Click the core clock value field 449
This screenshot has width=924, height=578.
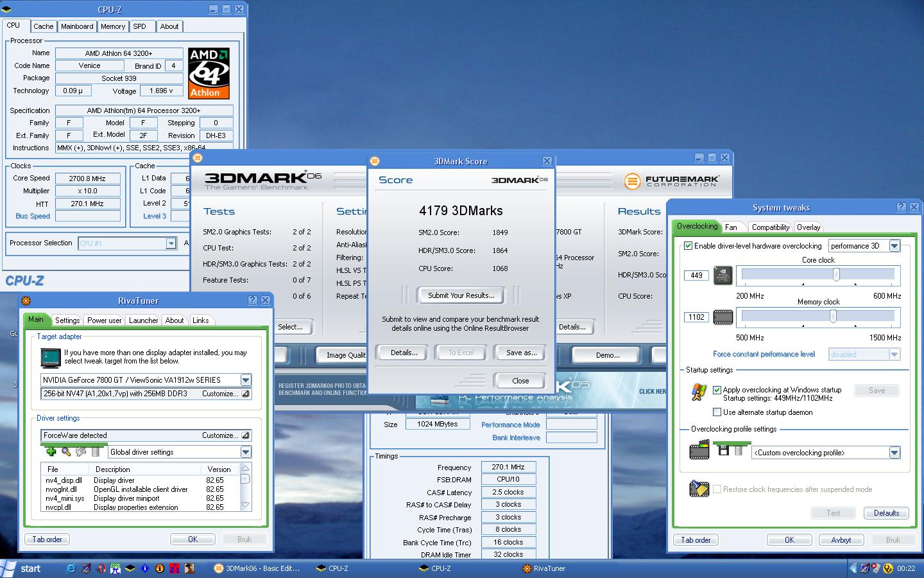696,276
